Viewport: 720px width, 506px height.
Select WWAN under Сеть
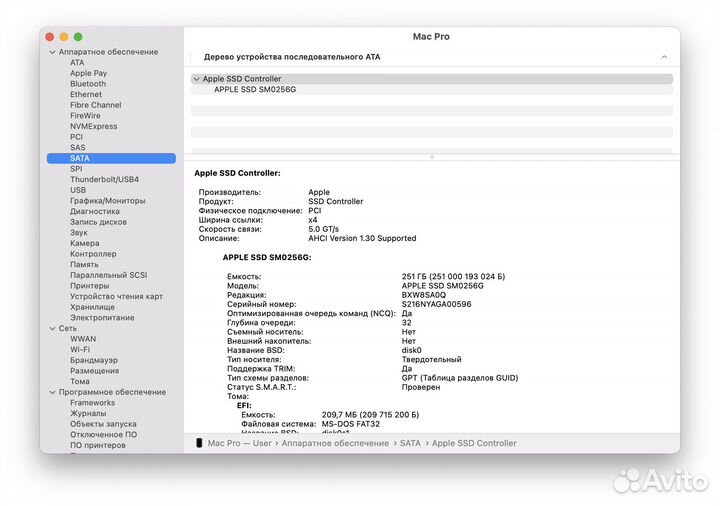83,339
